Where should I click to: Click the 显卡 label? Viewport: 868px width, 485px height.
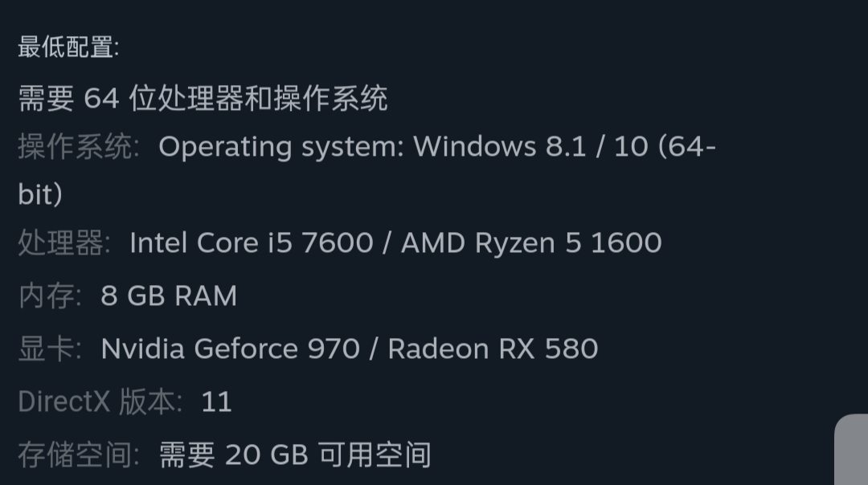point(50,349)
